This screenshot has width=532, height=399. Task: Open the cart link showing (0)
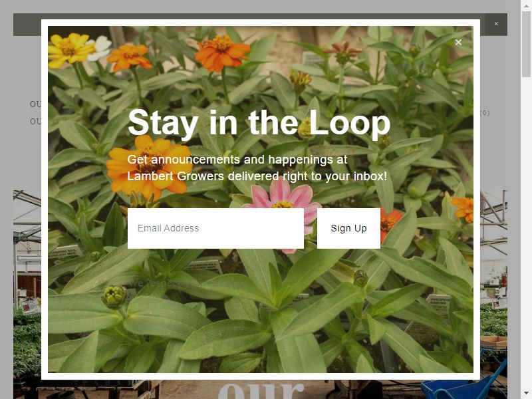coord(485,112)
